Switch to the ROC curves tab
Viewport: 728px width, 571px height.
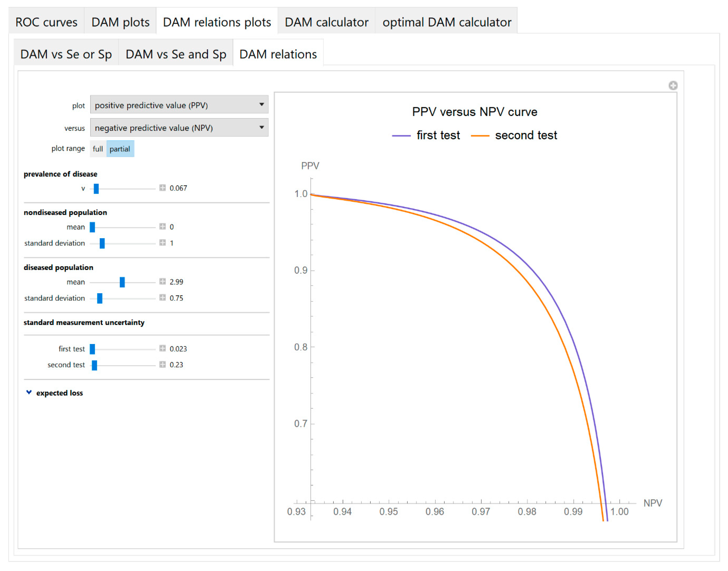pos(46,22)
